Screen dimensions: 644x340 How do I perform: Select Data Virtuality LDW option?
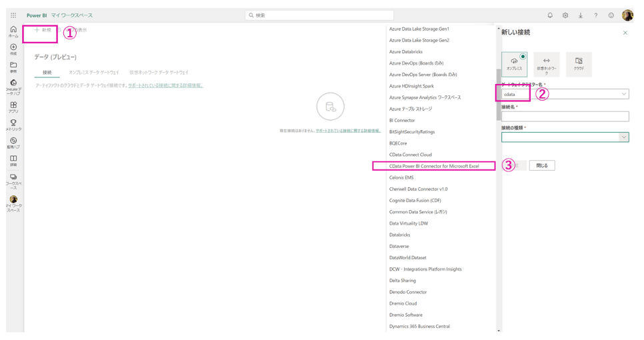pyautogui.click(x=409, y=223)
